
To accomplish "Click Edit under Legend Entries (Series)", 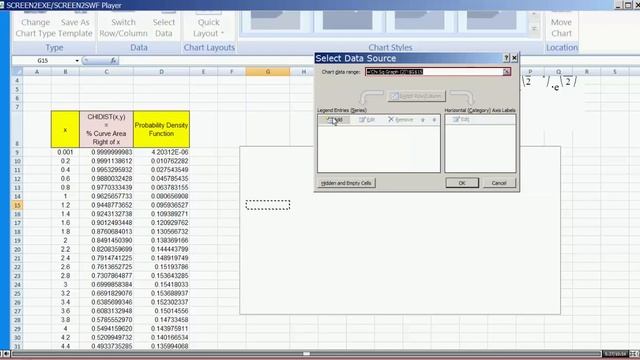I will point(367,120).
